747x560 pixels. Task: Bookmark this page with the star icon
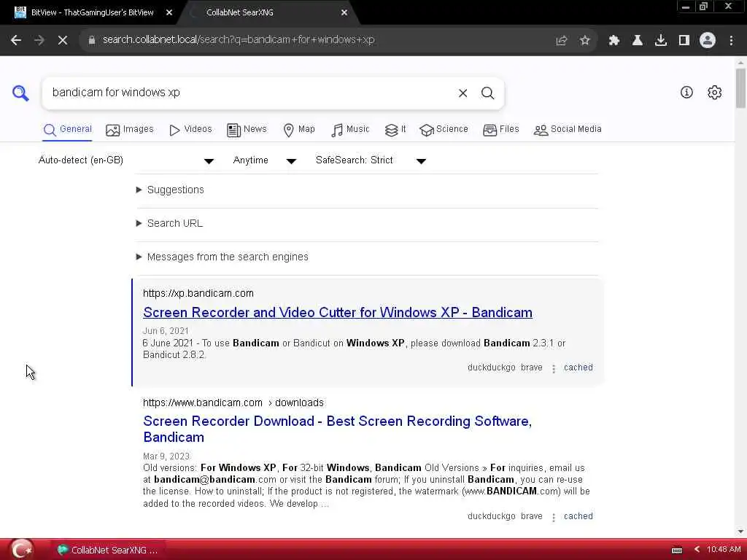(585, 41)
